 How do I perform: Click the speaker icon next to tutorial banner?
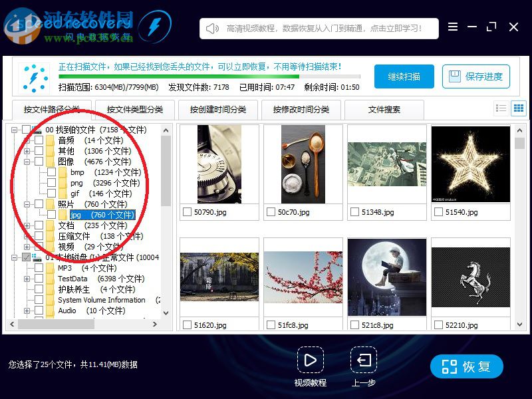[211, 28]
